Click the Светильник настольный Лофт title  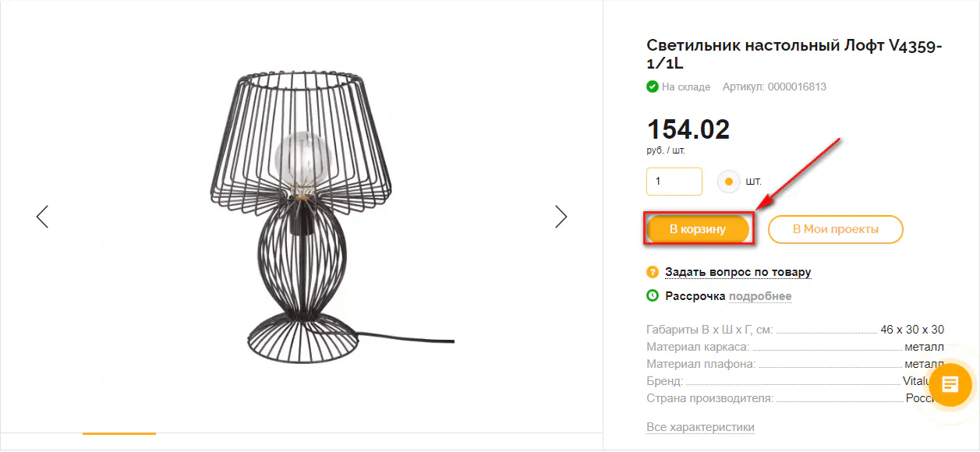[794, 55]
